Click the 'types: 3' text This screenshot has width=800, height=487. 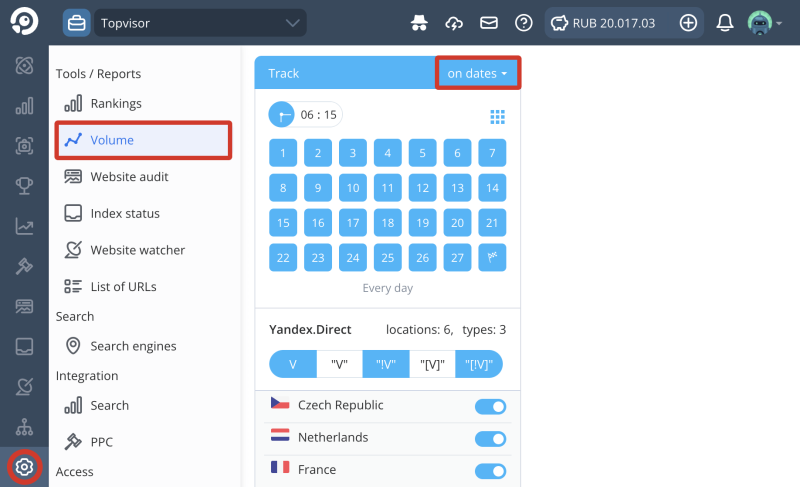point(484,330)
